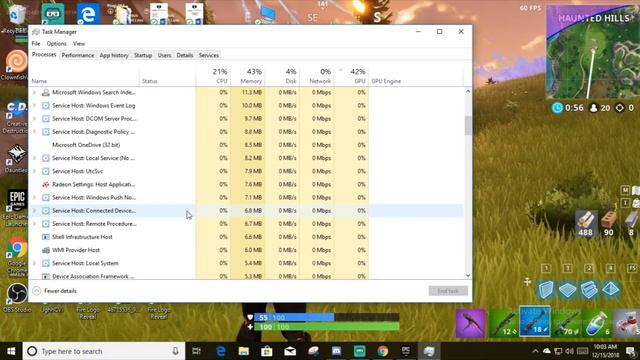Open the Options menu
The height and width of the screenshot is (360, 640).
point(56,43)
